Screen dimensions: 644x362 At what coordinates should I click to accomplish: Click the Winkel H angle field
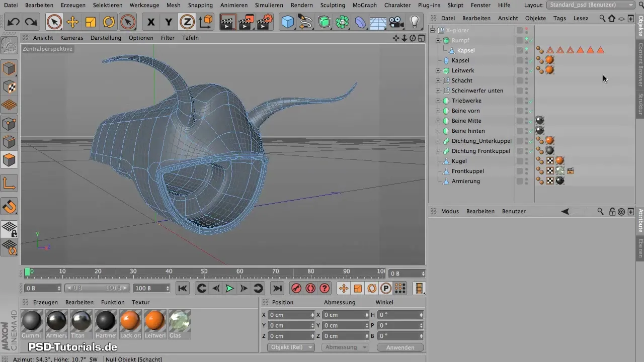400,315
